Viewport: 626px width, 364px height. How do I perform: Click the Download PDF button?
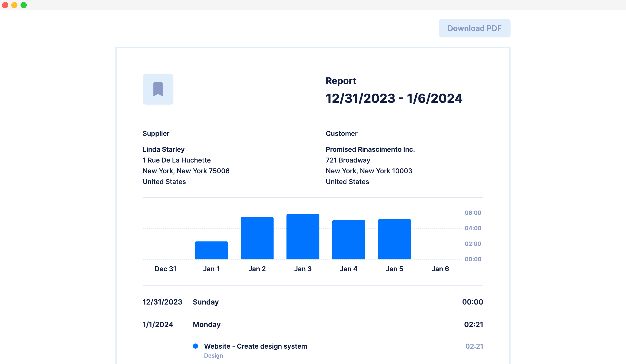click(474, 28)
